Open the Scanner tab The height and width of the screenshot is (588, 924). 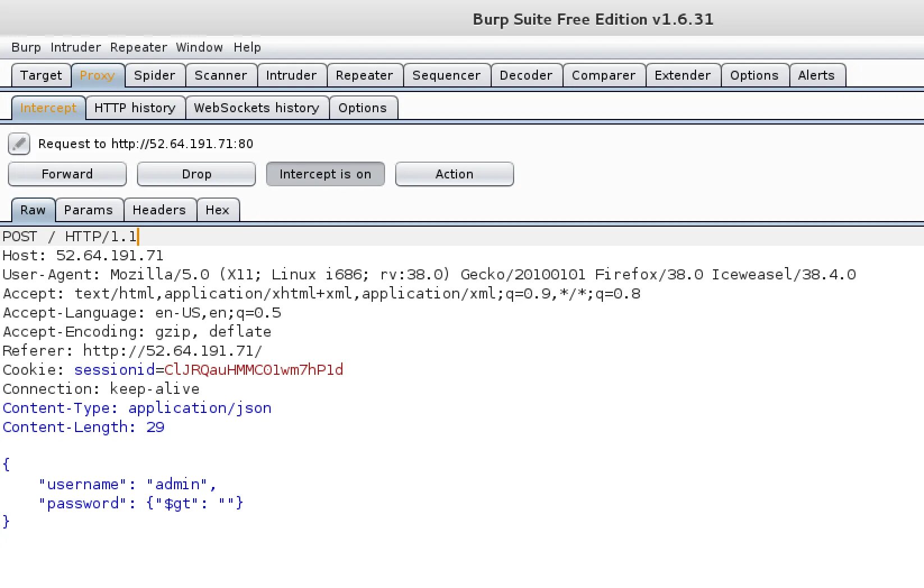[x=221, y=75]
